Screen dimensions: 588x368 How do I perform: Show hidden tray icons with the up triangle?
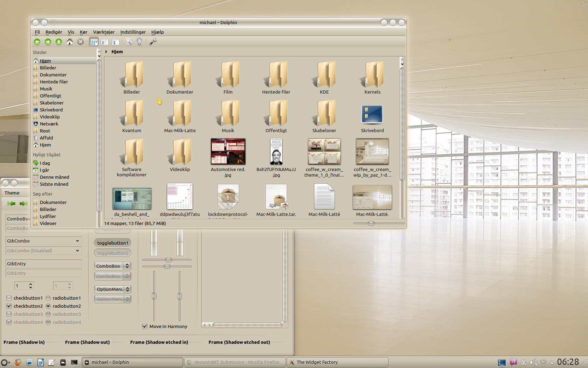pyautogui.click(x=552, y=362)
